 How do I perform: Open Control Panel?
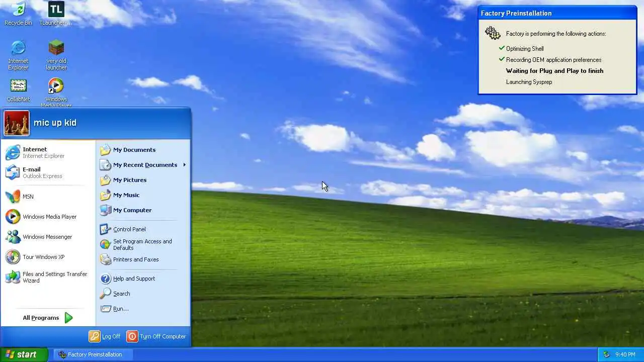143,229
